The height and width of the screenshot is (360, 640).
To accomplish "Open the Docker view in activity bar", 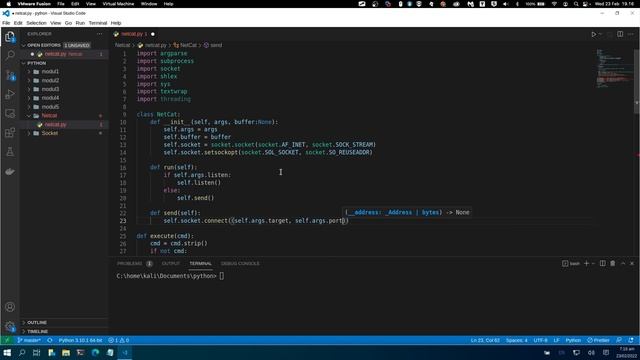I will coord(10,171).
